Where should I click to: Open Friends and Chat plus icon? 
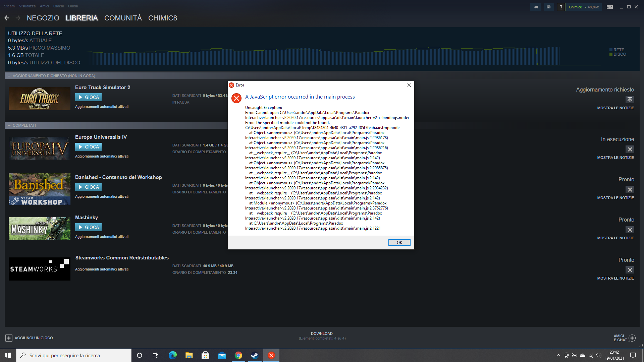click(x=632, y=338)
